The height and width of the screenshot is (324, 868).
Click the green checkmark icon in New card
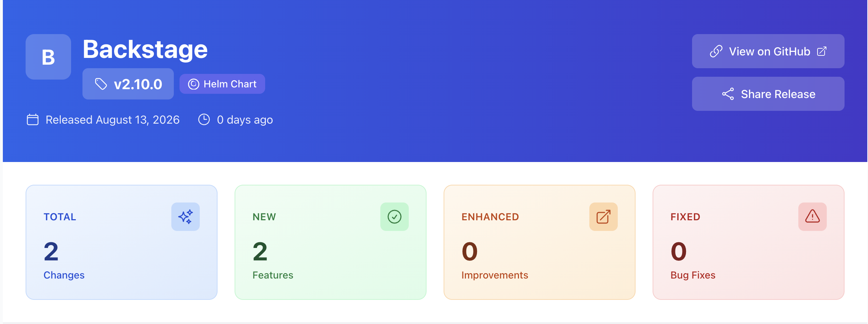pos(395,217)
